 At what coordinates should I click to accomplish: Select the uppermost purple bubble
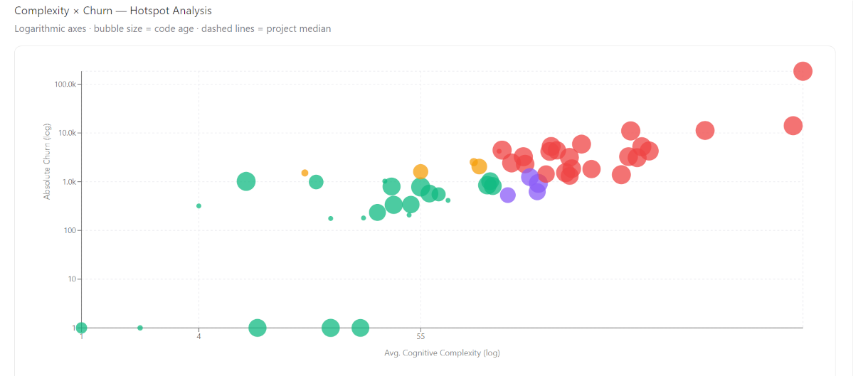529,177
